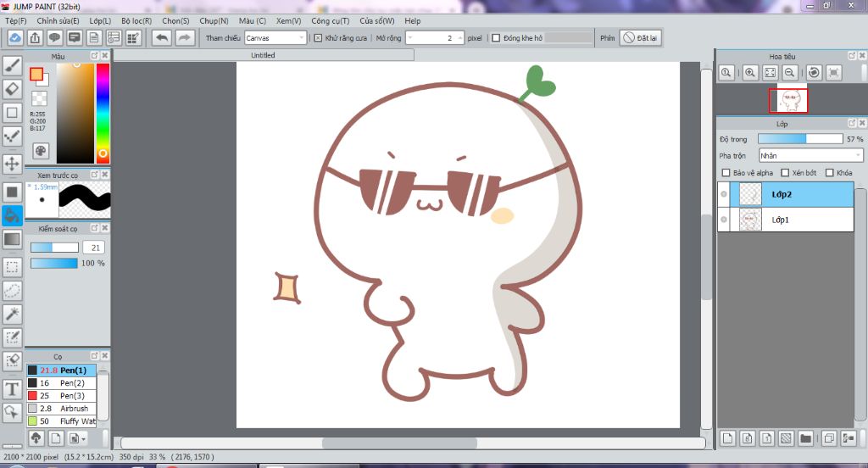Viewport: 868px width, 468px height.
Task: Undock the Hoa tiêu navigator panel
Action: (852, 56)
